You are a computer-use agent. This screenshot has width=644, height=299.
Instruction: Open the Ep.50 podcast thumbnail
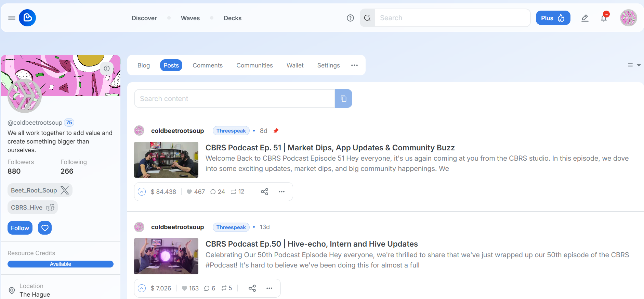[x=166, y=256]
